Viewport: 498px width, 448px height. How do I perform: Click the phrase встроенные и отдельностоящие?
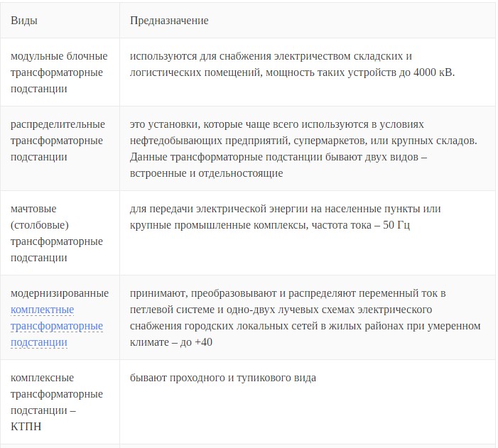(x=206, y=173)
